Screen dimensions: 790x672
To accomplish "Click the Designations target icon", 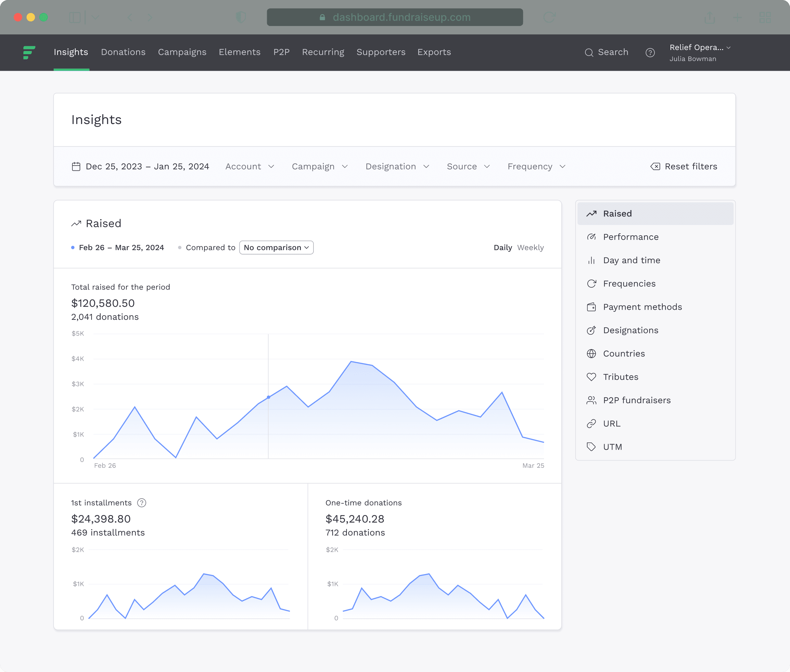I will pyautogui.click(x=592, y=330).
